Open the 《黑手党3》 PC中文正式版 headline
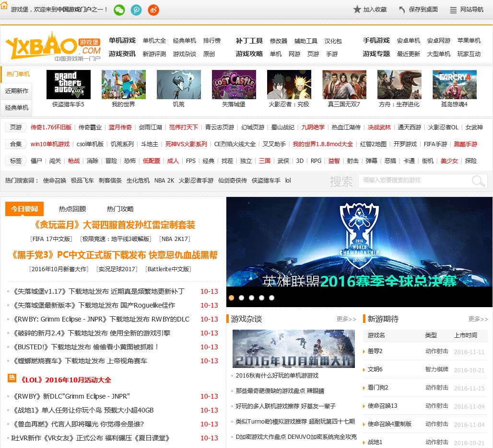Viewport: 493px width, 448px height. [x=114, y=255]
